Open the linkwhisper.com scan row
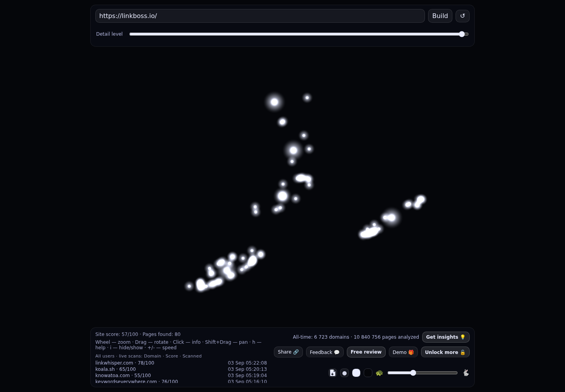The width and height of the screenshot is (565, 392). tap(181, 363)
